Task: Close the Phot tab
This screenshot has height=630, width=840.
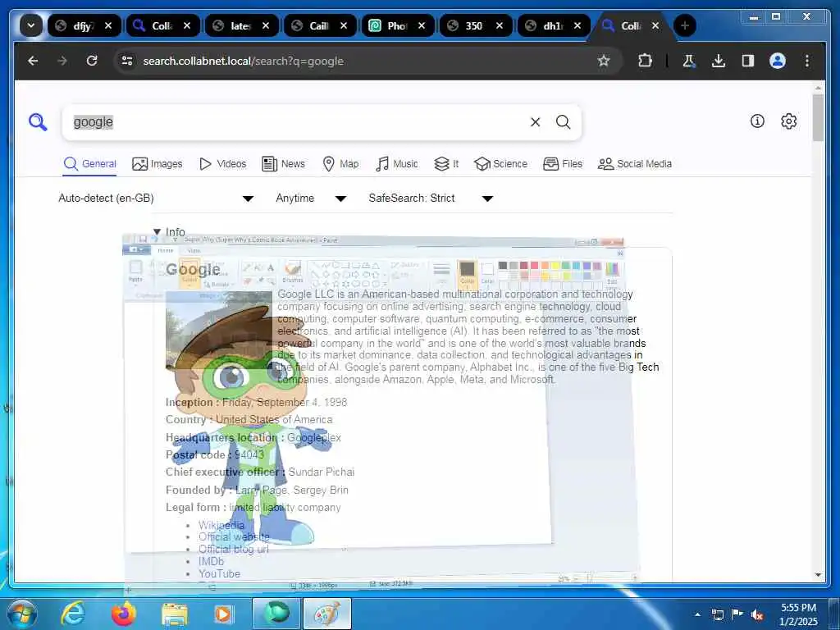Action: tap(422, 25)
